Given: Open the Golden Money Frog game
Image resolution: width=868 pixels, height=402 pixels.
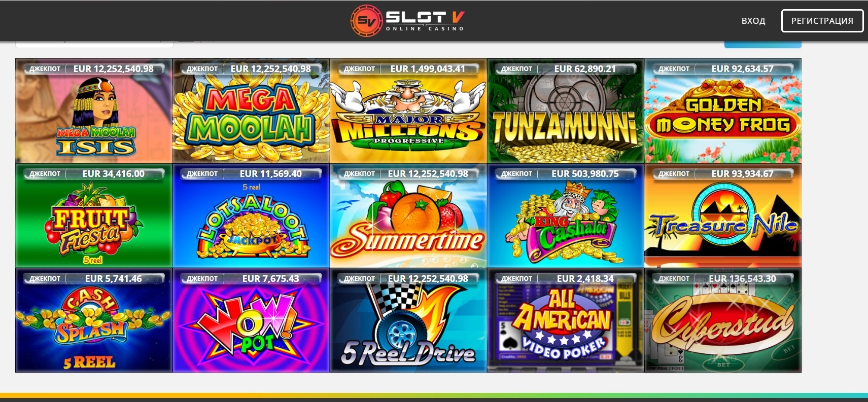Looking at the screenshot, I should tap(723, 111).
